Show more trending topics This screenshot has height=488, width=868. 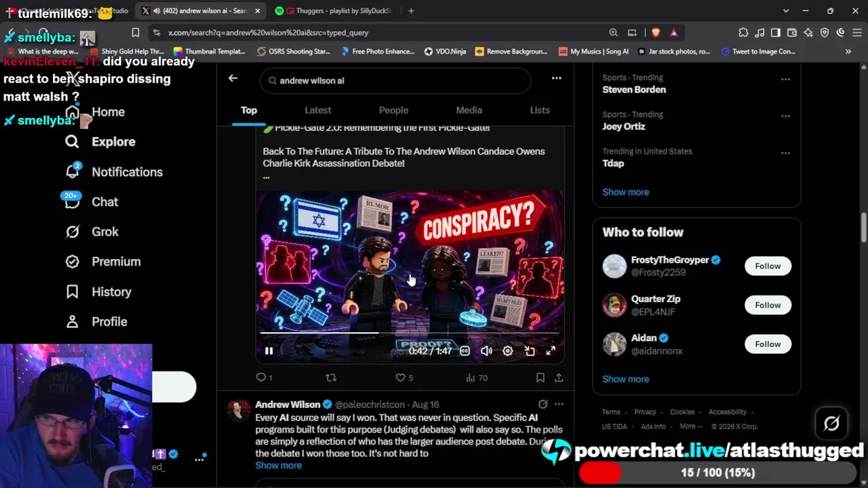625,192
